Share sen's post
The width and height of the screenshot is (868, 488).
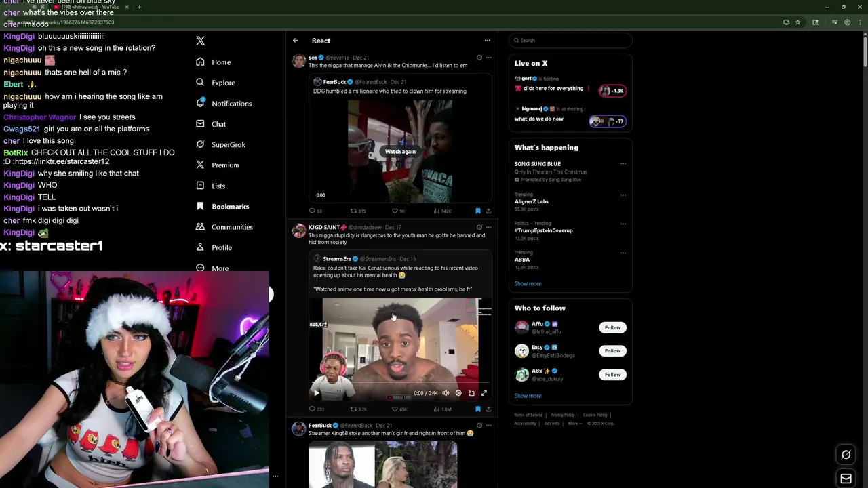pos(488,211)
